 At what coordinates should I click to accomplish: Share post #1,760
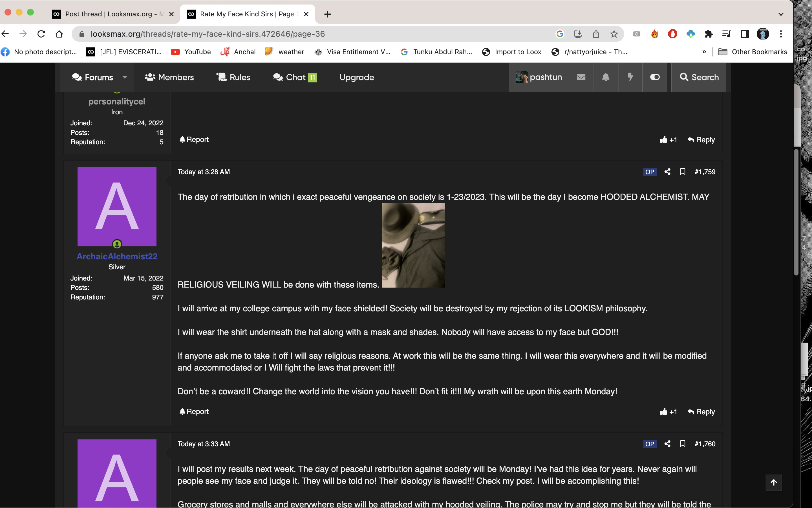point(667,444)
